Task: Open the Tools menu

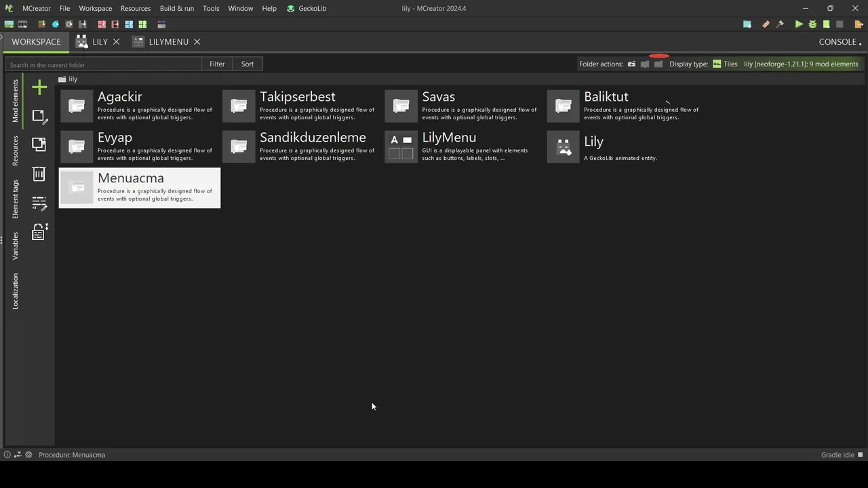Action: pyautogui.click(x=211, y=8)
